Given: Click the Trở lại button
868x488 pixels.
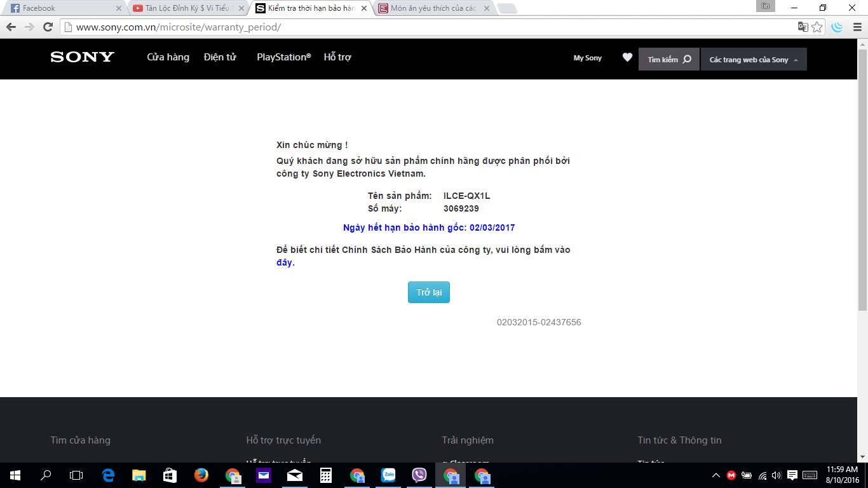Looking at the screenshot, I should 429,292.
